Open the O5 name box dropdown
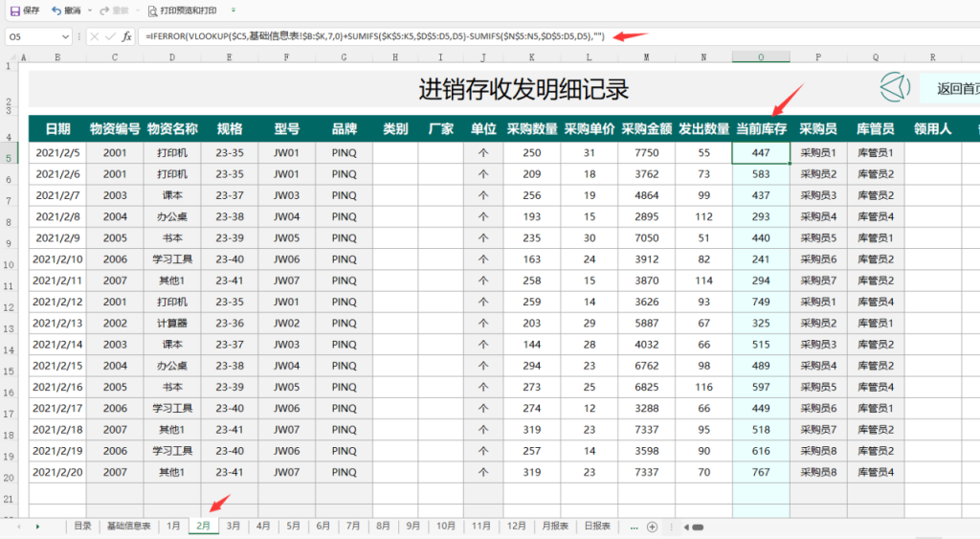Viewport: 980px width, 539px height. [65, 37]
